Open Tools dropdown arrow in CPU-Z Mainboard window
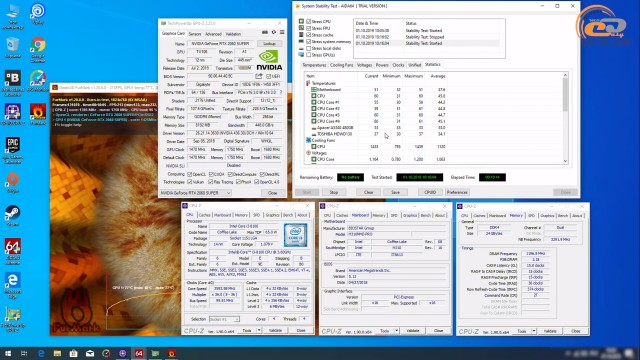 396,331
